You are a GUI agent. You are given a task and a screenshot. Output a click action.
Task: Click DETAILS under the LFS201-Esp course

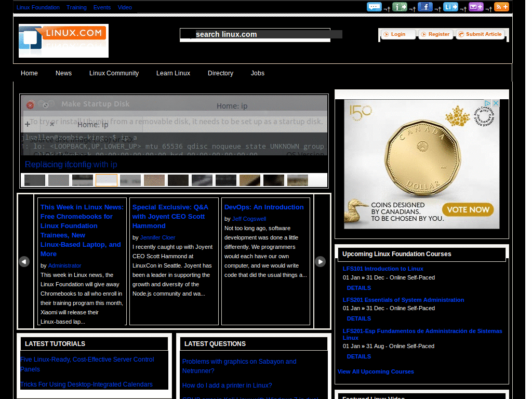(359, 356)
